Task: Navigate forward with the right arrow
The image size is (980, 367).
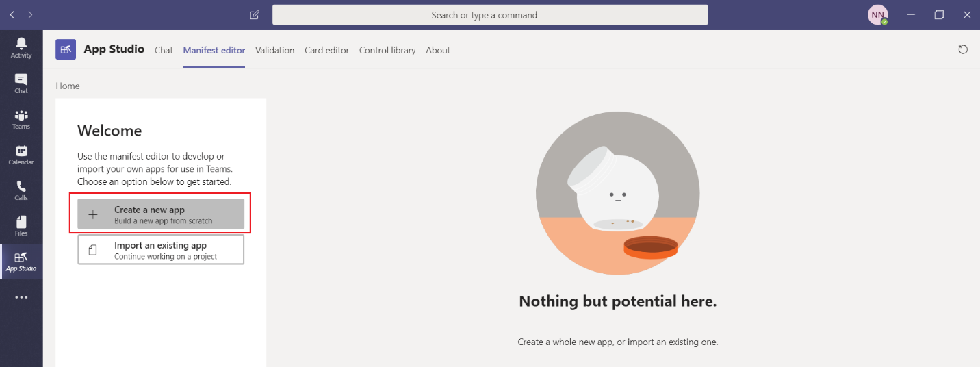Action: tap(30, 14)
